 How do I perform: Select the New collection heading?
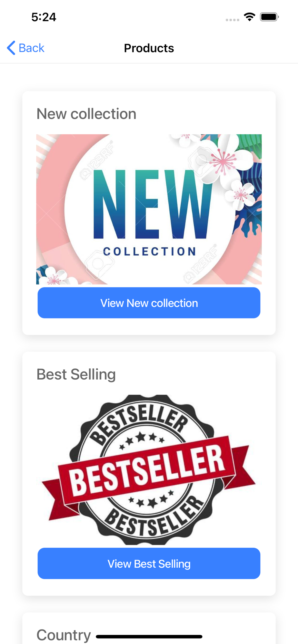coord(86,114)
